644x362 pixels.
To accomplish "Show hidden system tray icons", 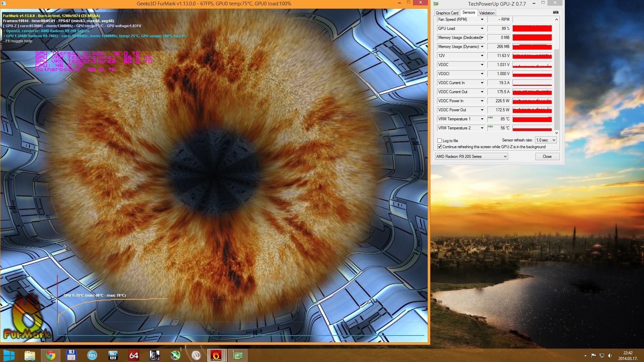I will pyautogui.click(x=586, y=356).
